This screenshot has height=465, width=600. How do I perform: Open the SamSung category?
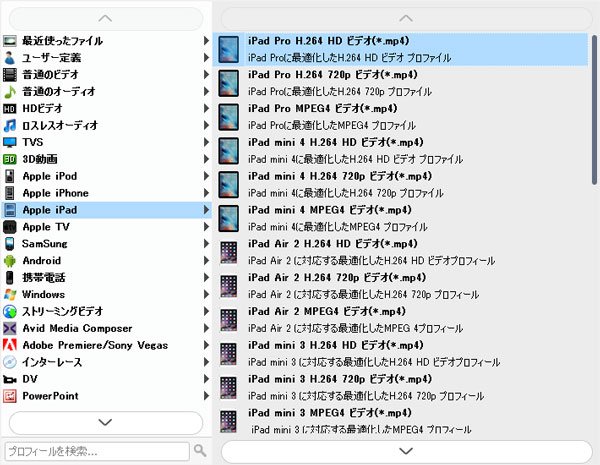tap(106, 244)
